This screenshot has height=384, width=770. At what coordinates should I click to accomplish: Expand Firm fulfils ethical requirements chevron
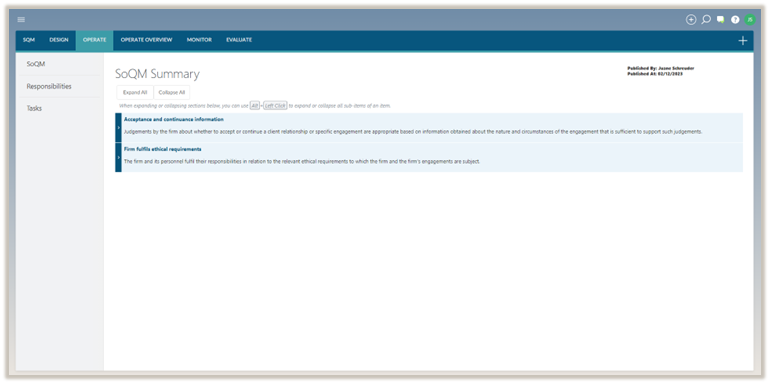tap(118, 157)
